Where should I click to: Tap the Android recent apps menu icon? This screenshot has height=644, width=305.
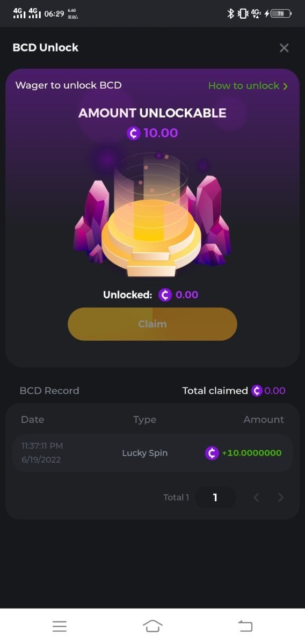(60, 626)
